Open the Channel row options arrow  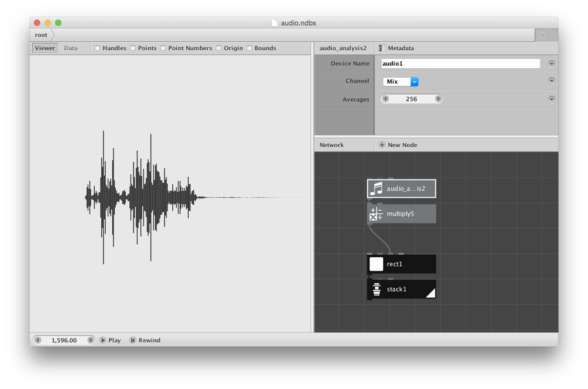[x=552, y=81]
